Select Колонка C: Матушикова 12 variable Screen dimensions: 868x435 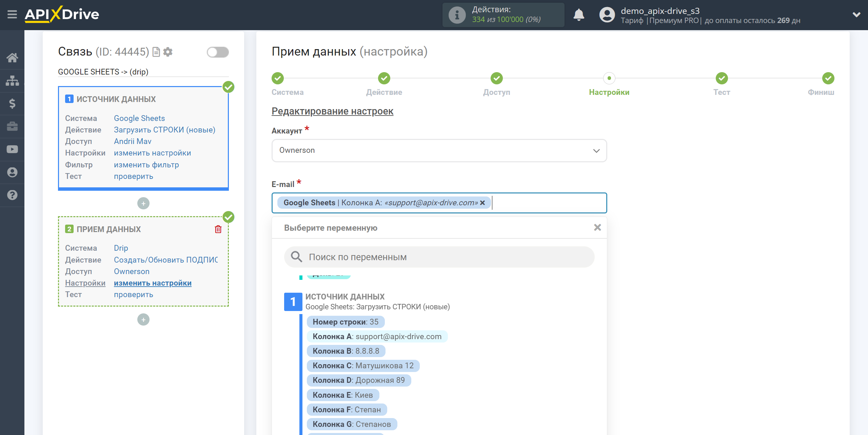tap(363, 366)
